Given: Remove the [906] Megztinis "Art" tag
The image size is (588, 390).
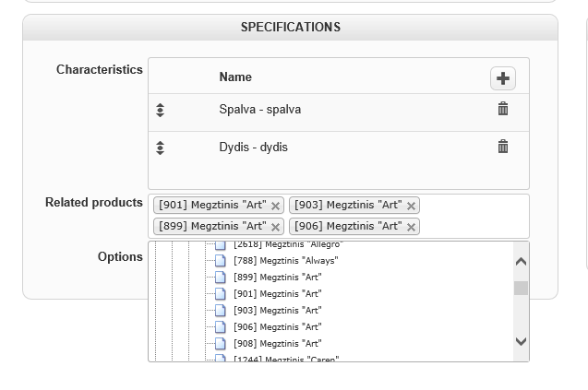Looking at the screenshot, I should tap(411, 227).
